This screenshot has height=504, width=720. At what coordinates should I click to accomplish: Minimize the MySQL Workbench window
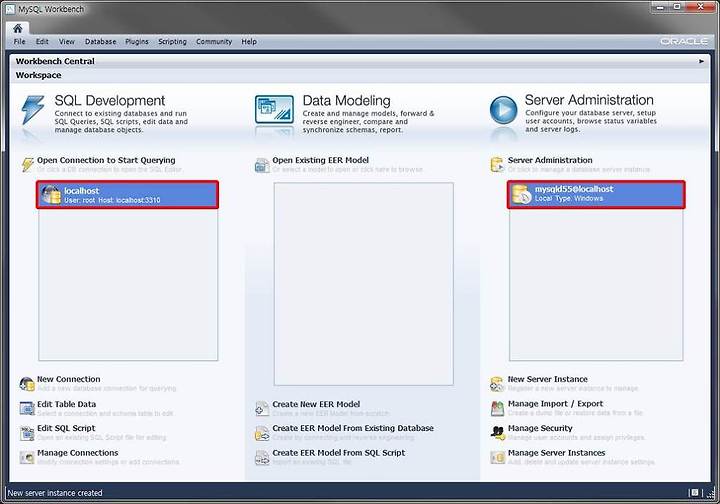(660, 7)
